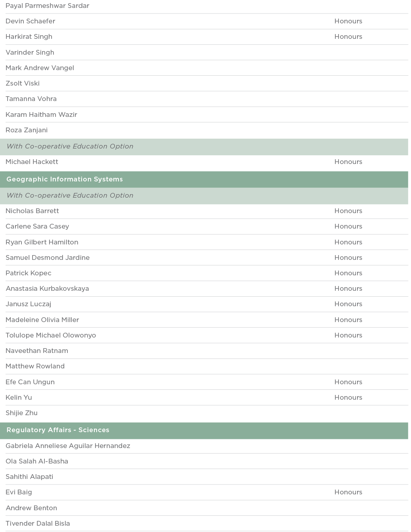Viewport: 411px width, 532px height.
Task: Click the name Naveethan Ratnam
Action: pyautogui.click(x=37, y=351)
